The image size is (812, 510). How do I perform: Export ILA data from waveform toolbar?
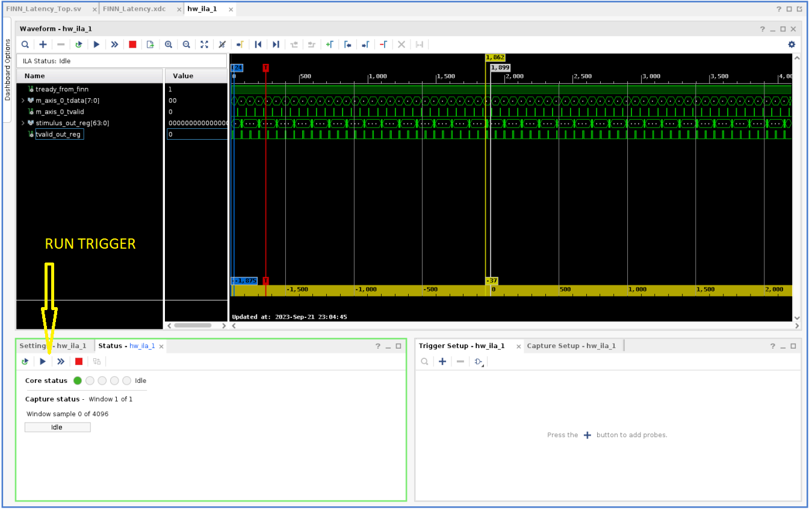click(x=150, y=45)
